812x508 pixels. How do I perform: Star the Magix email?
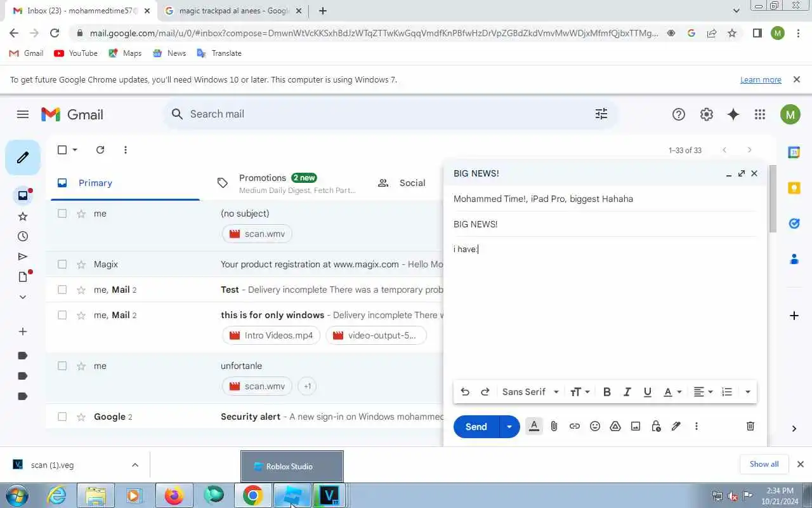pos(81,264)
